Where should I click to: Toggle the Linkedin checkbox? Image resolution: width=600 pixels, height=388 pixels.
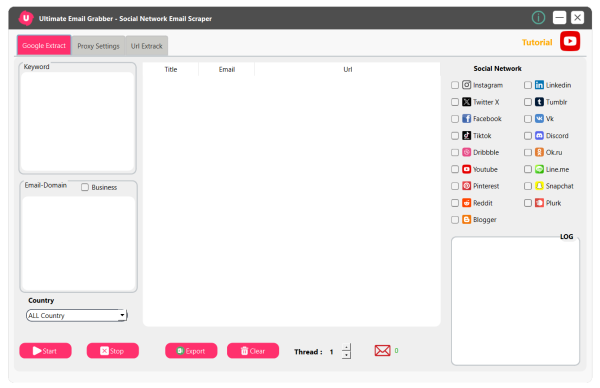pos(528,85)
